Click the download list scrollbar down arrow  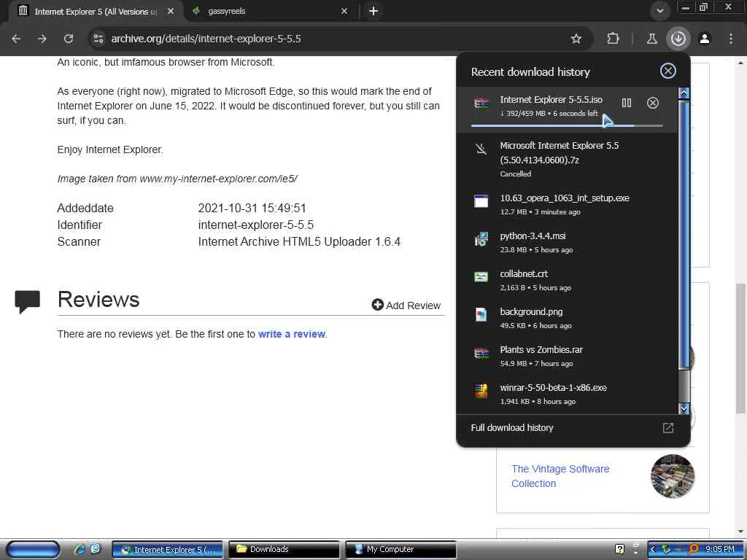(684, 408)
